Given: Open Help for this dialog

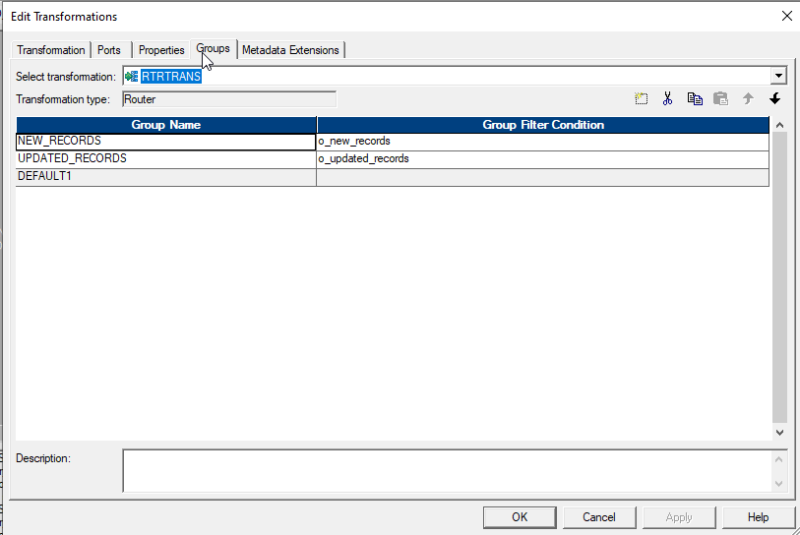Looking at the screenshot, I should 758,517.
